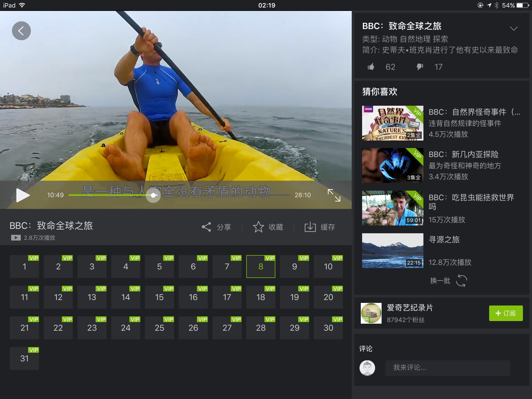The height and width of the screenshot is (399, 532).
Task: Expand the video description chevron
Action: (x=514, y=28)
